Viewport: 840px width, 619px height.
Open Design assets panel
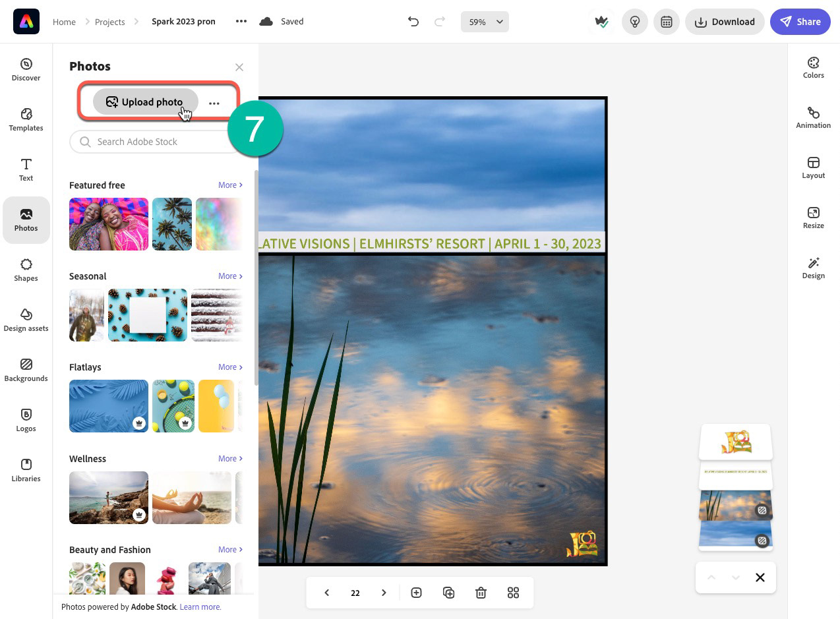click(26, 320)
